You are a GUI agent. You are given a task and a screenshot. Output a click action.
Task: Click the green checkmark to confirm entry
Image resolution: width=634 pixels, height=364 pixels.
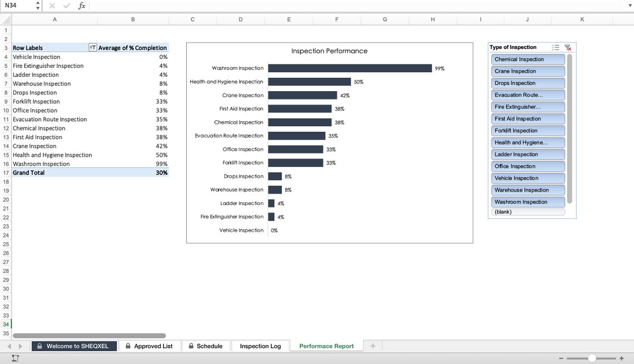click(66, 6)
